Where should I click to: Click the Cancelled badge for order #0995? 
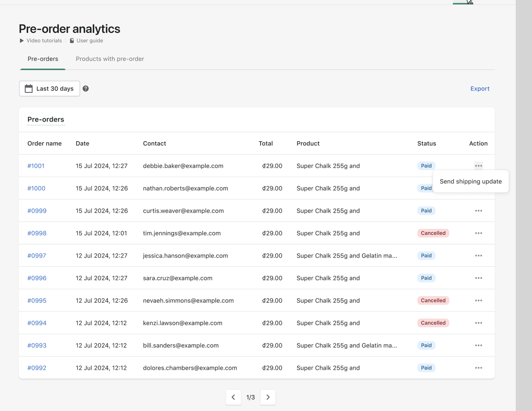click(433, 300)
